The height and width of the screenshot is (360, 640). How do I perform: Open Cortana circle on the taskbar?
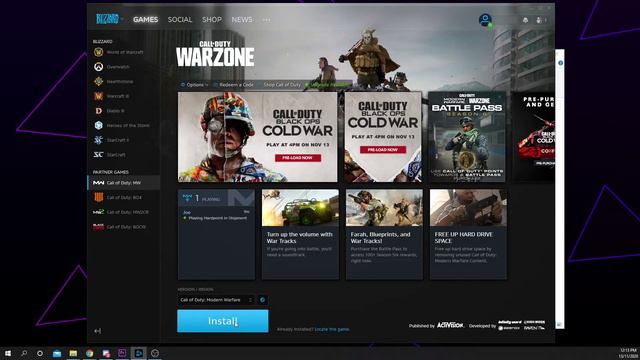coord(40,353)
